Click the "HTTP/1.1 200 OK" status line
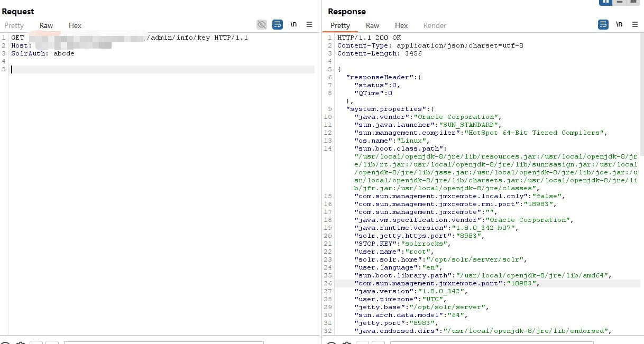644x344 pixels. tap(369, 38)
